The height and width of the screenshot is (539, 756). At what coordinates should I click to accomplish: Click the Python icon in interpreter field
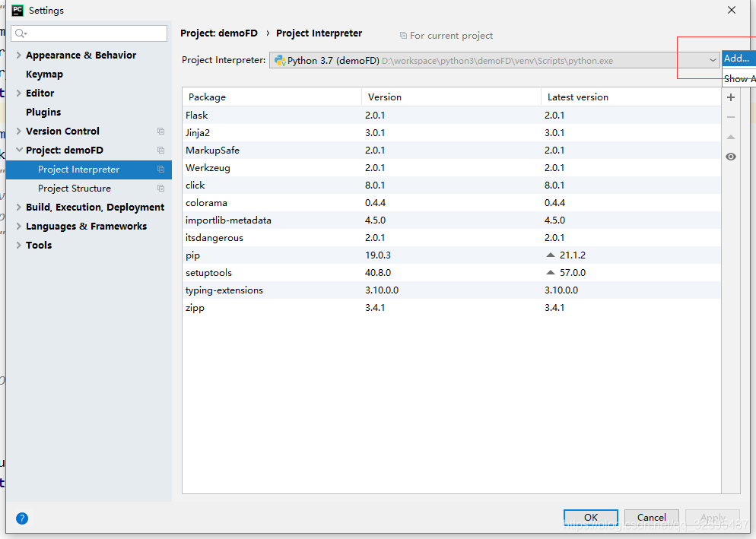(280, 61)
